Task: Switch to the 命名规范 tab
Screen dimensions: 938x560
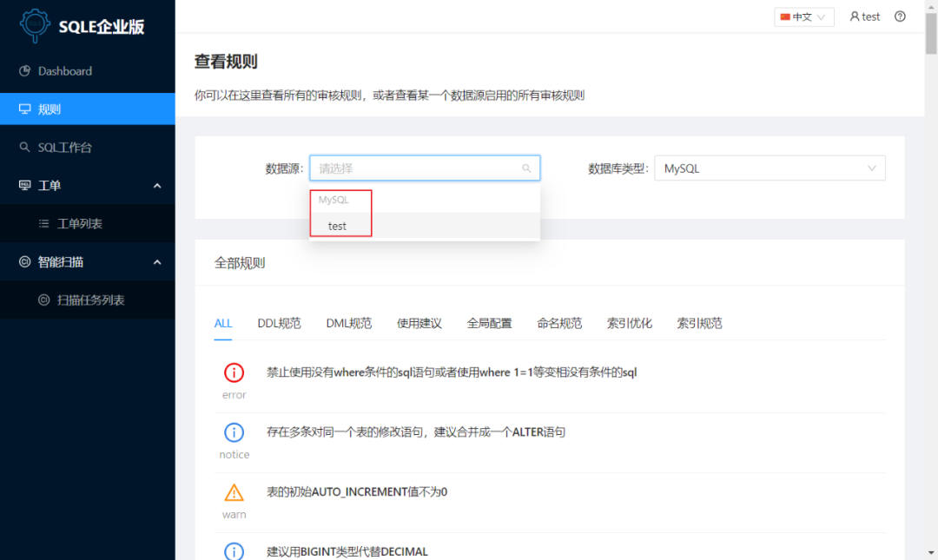Action: 559,323
